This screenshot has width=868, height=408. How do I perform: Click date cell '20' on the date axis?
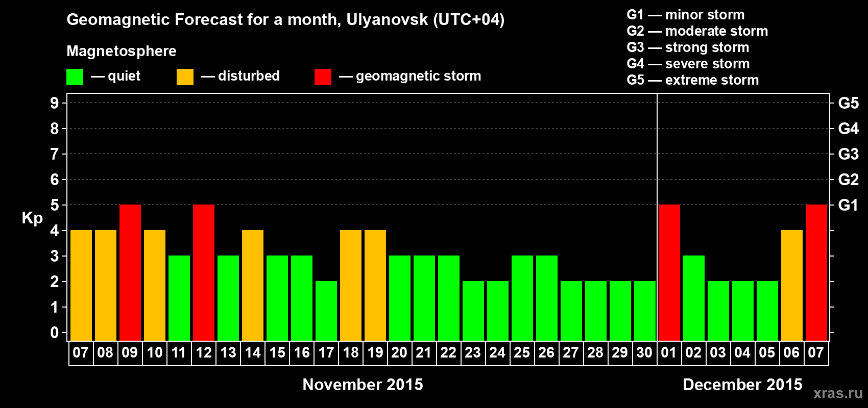pos(400,353)
